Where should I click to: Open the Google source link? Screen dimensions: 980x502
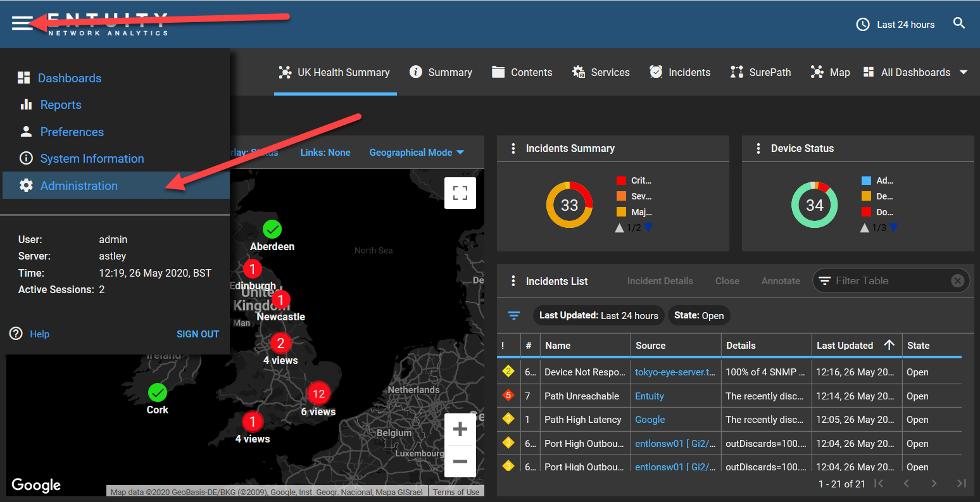(x=650, y=420)
